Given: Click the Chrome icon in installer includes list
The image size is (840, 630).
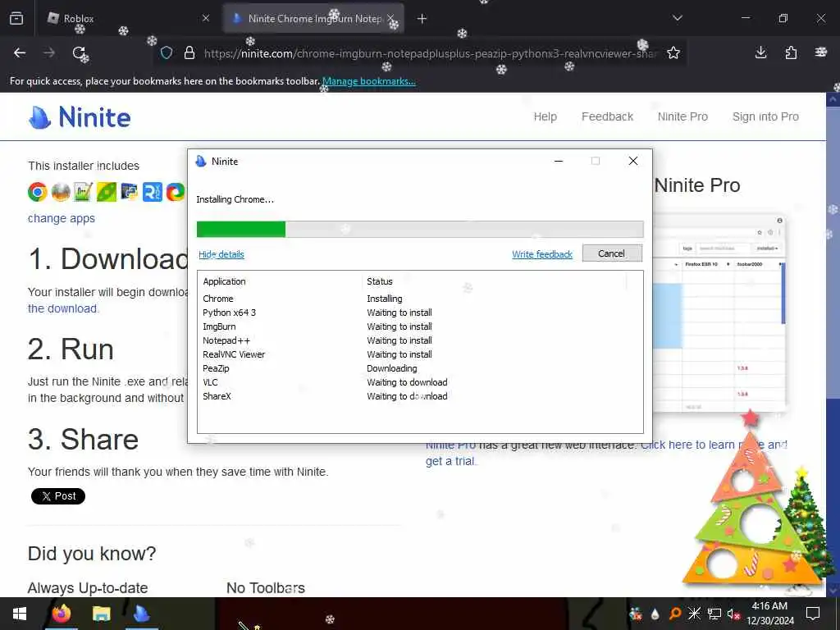Looking at the screenshot, I should pos(38,192).
